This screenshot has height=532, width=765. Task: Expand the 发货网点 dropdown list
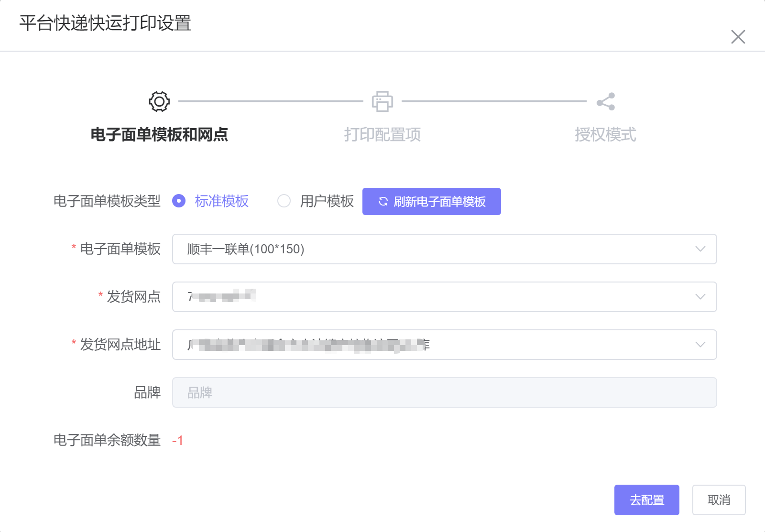(444, 297)
